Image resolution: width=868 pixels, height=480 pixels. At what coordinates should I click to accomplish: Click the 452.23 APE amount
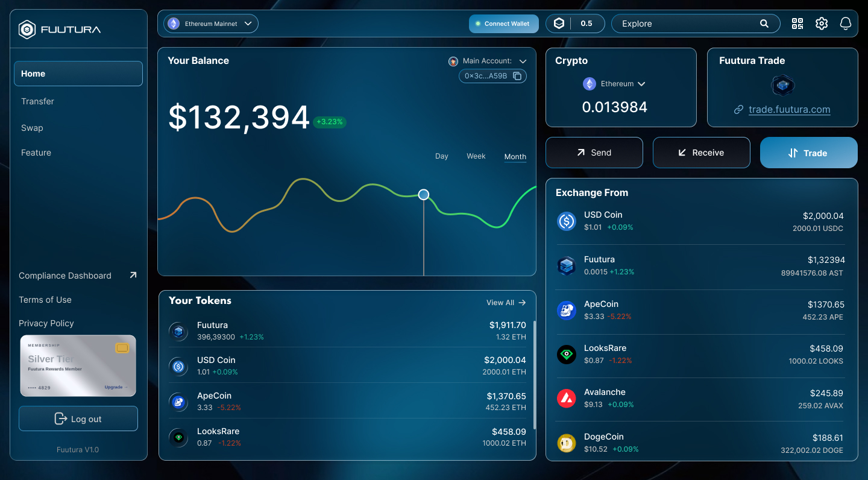(823, 317)
